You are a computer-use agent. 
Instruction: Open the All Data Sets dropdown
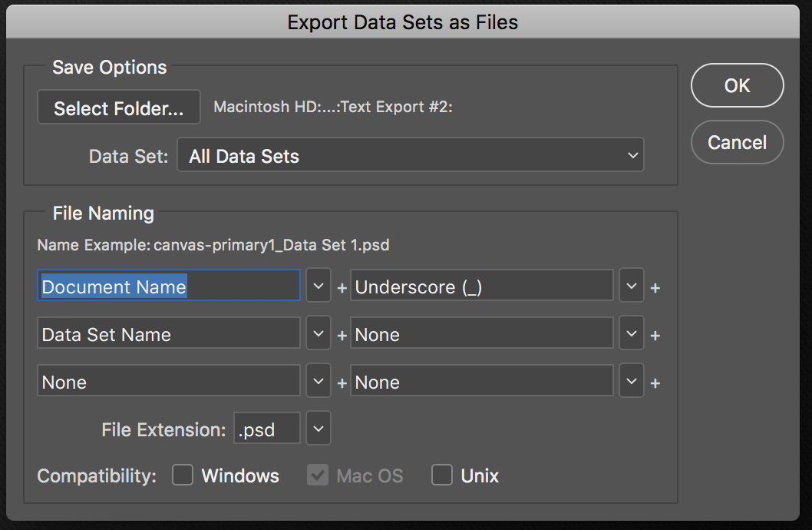(411, 156)
